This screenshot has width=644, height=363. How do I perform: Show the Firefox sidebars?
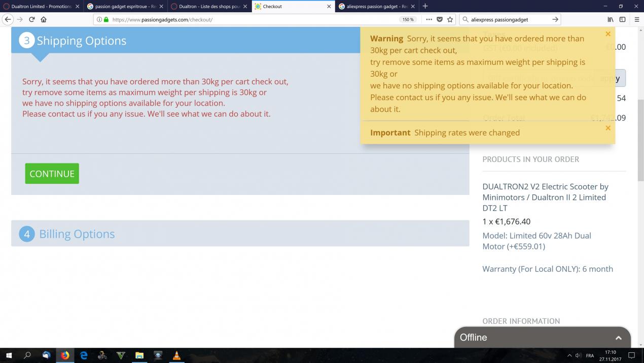coord(623,19)
